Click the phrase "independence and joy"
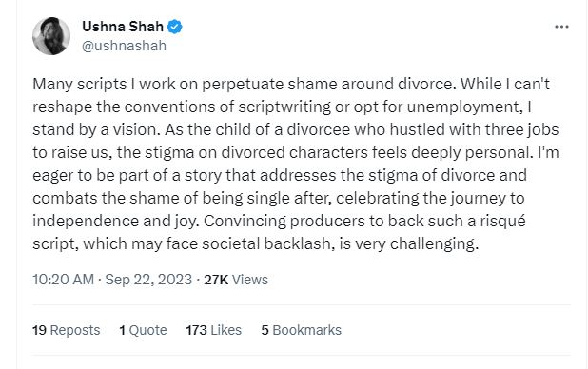588x369 pixels. pyautogui.click(x=115, y=222)
